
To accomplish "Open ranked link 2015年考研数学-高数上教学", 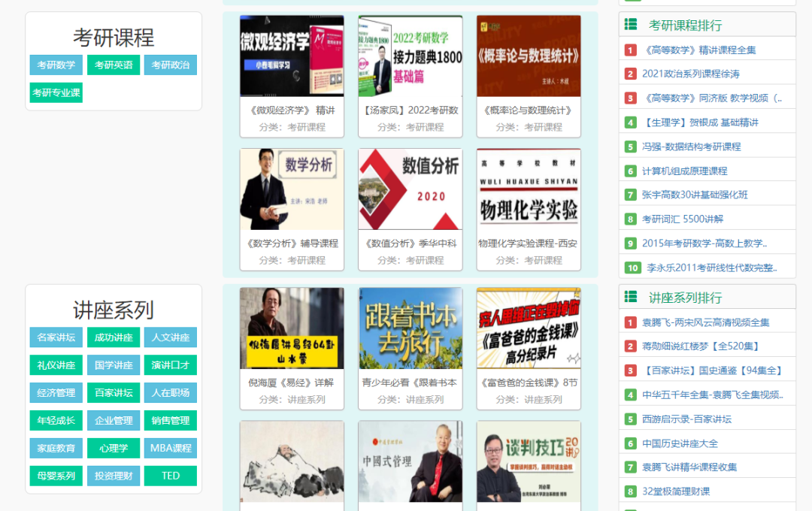I will (x=704, y=243).
